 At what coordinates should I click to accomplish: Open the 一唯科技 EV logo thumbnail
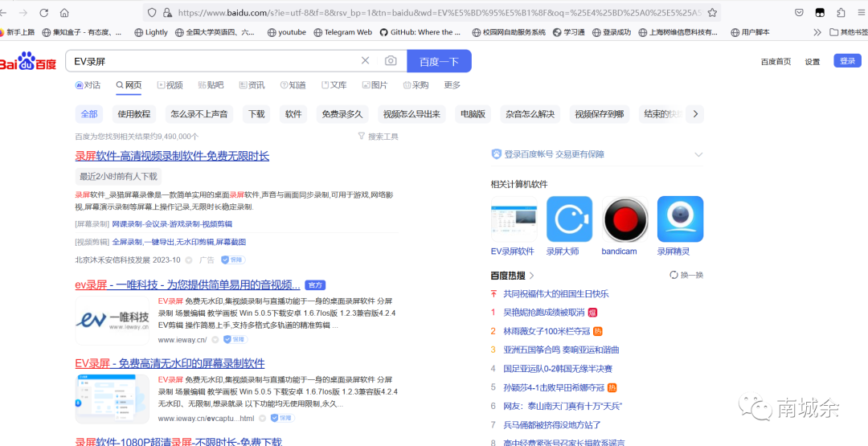pyautogui.click(x=113, y=321)
